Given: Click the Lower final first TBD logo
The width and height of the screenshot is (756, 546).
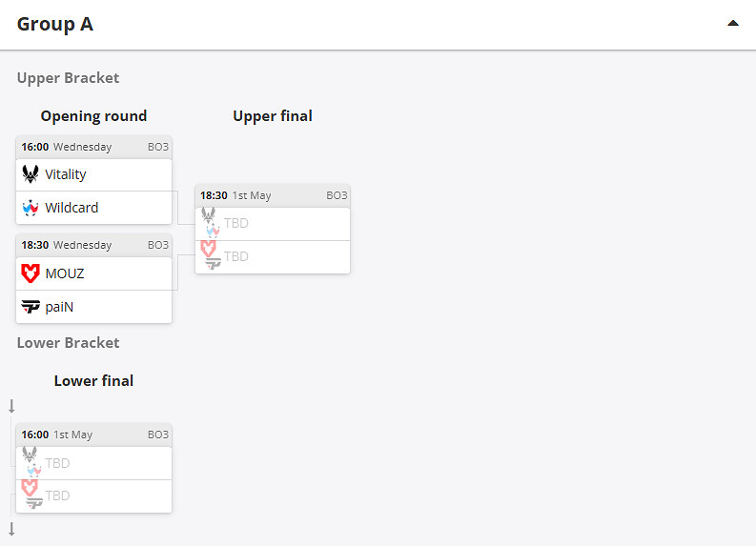Looking at the screenshot, I should [x=31, y=462].
